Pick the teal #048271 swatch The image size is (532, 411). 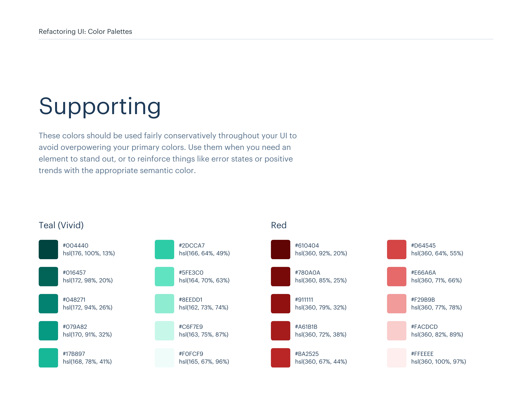pos(48,303)
